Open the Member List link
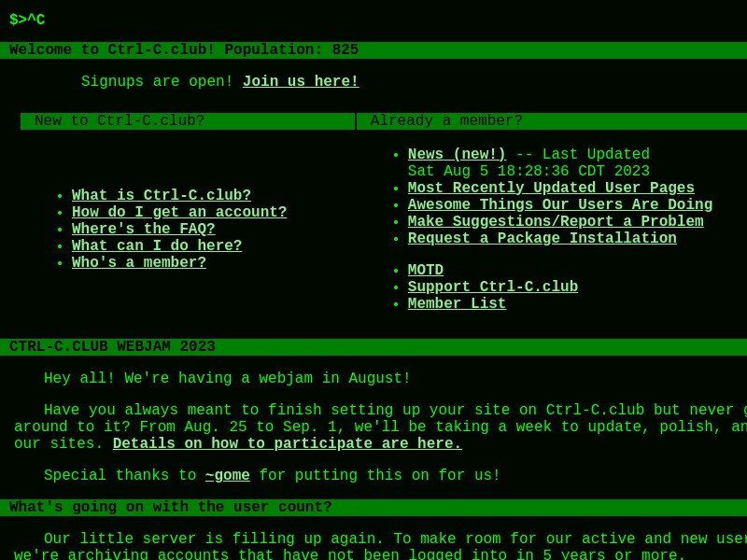747x560 pixels. point(457,303)
